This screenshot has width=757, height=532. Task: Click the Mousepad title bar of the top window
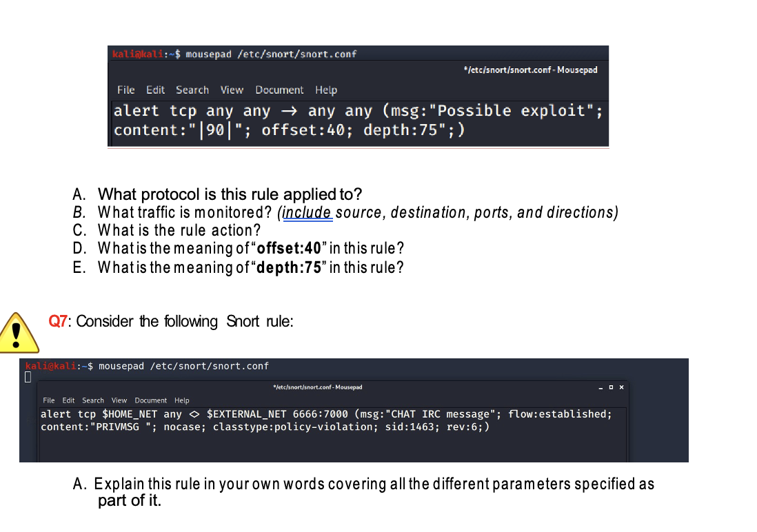click(x=531, y=70)
